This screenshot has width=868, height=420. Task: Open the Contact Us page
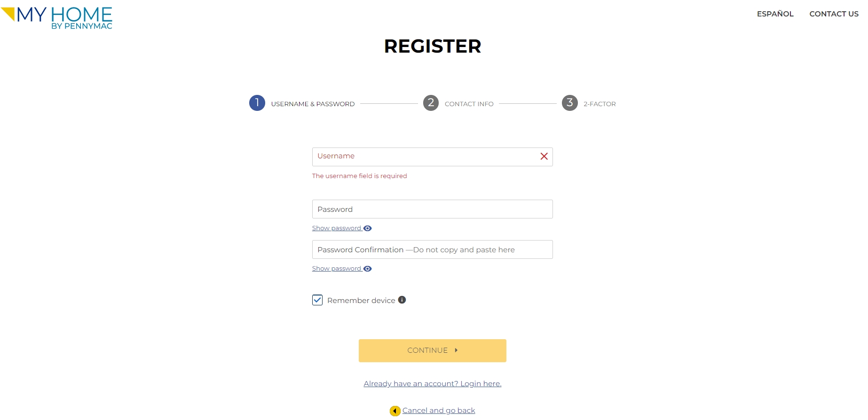pos(833,14)
